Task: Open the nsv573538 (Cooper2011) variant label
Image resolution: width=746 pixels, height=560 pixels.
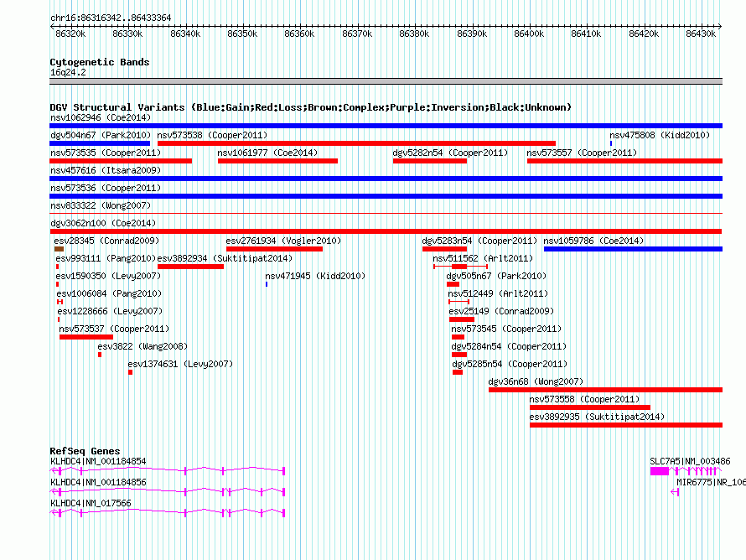Action: pos(212,135)
